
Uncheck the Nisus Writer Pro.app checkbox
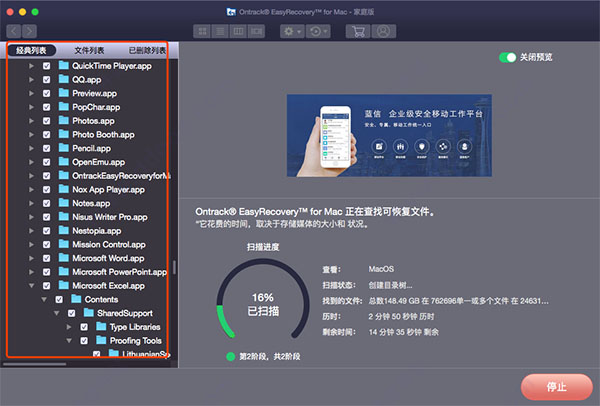coord(46,217)
